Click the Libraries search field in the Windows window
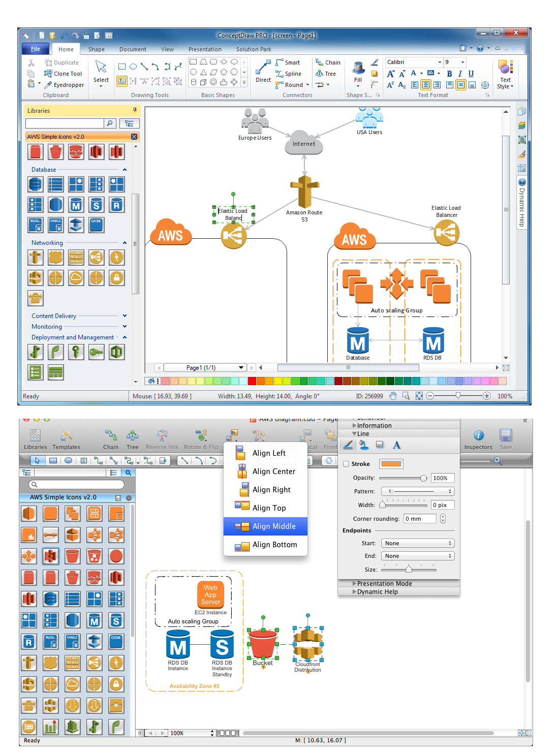 pos(65,123)
